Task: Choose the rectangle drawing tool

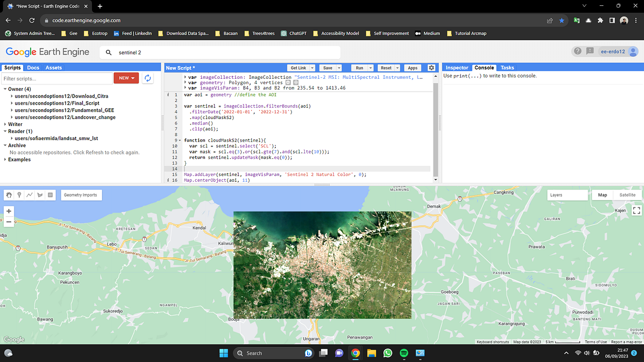Action: [x=50, y=195]
